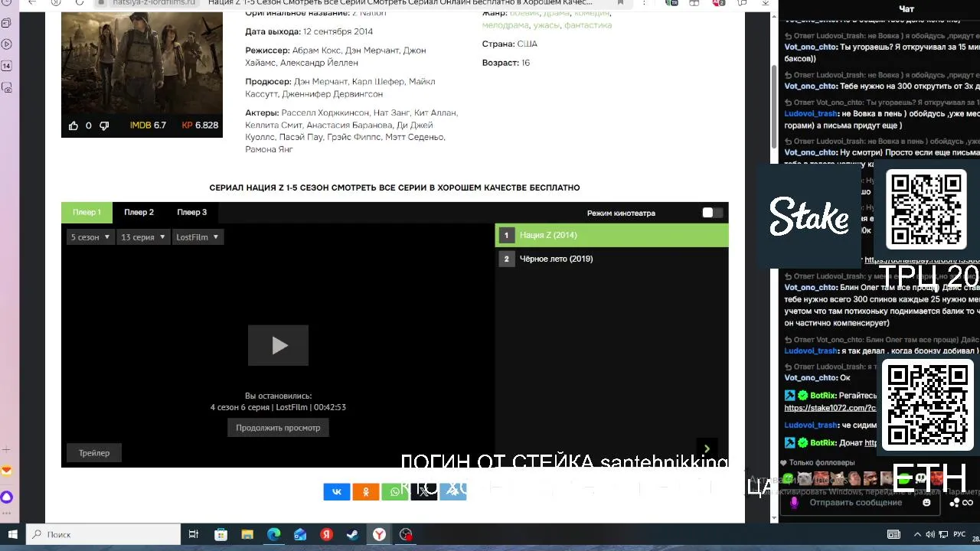Click the Трейлер button
The width and height of the screenshot is (980, 551).
pyautogui.click(x=94, y=453)
